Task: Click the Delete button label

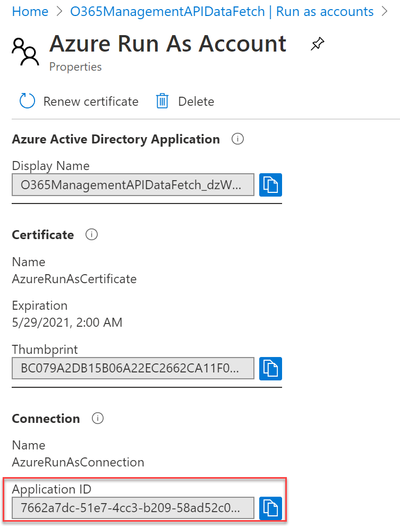Action: 196,101
